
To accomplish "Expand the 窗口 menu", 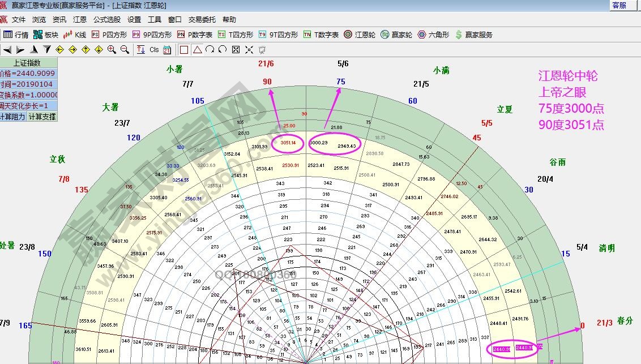I will point(176,19).
